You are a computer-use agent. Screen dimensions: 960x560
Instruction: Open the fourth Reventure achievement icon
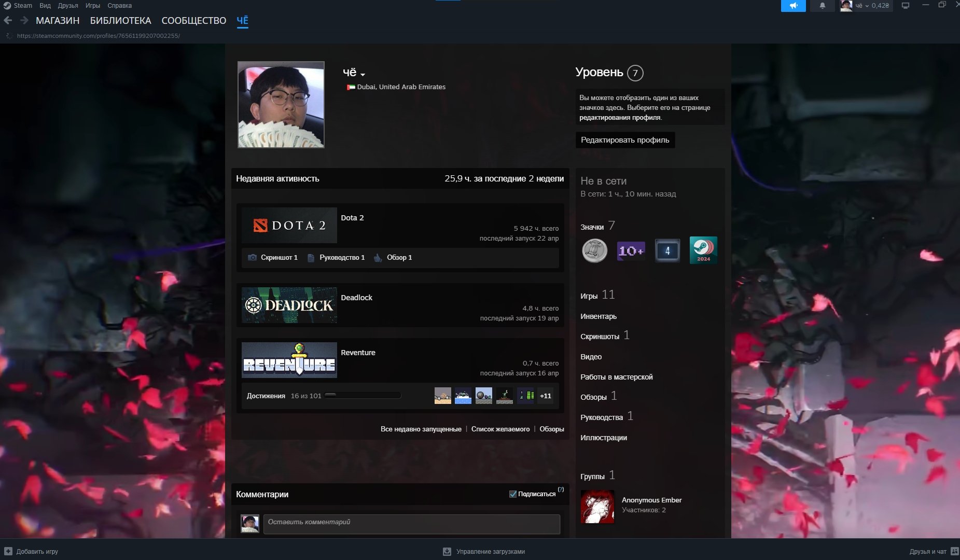tap(505, 396)
